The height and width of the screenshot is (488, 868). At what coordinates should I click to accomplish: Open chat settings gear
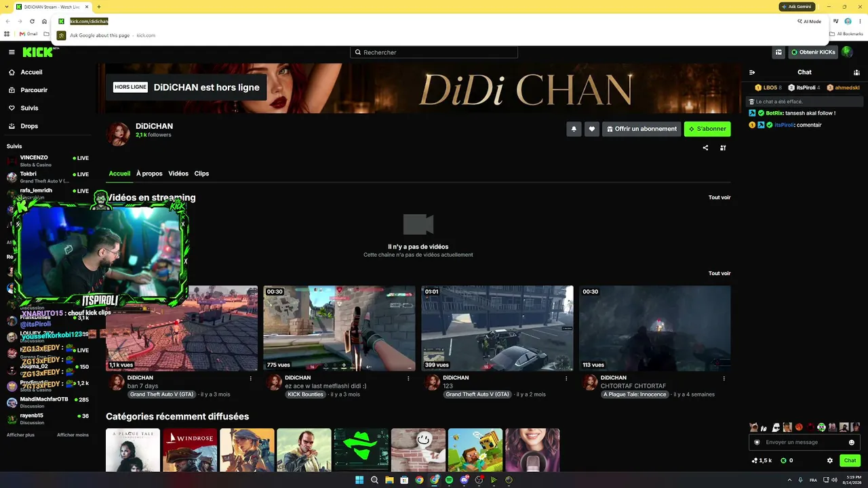830,461
